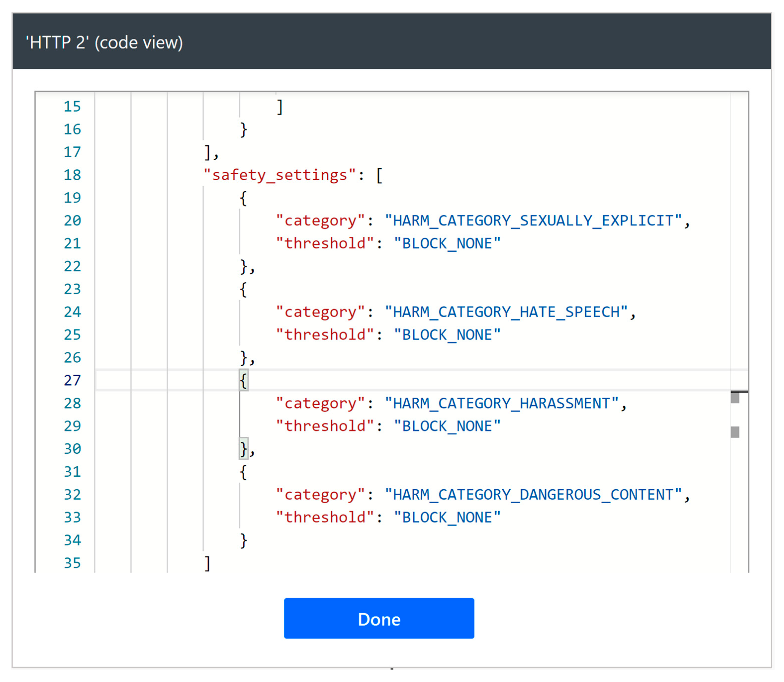
Task: Click the BLOCK_NONE value on line 25
Action: [447, 335]
